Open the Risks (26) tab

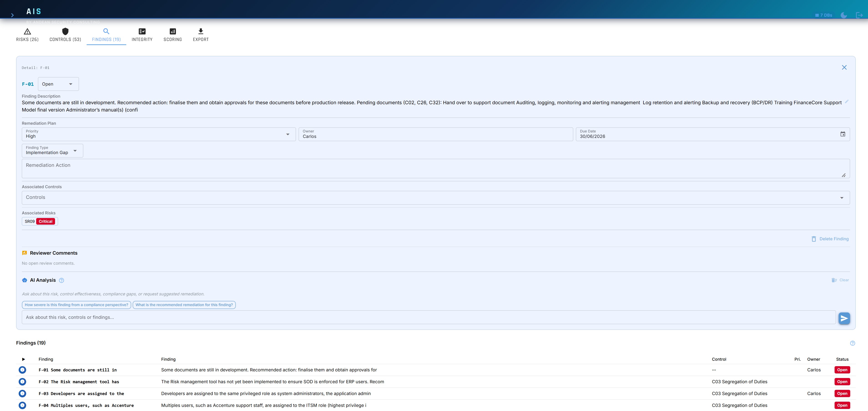point(27,35)
